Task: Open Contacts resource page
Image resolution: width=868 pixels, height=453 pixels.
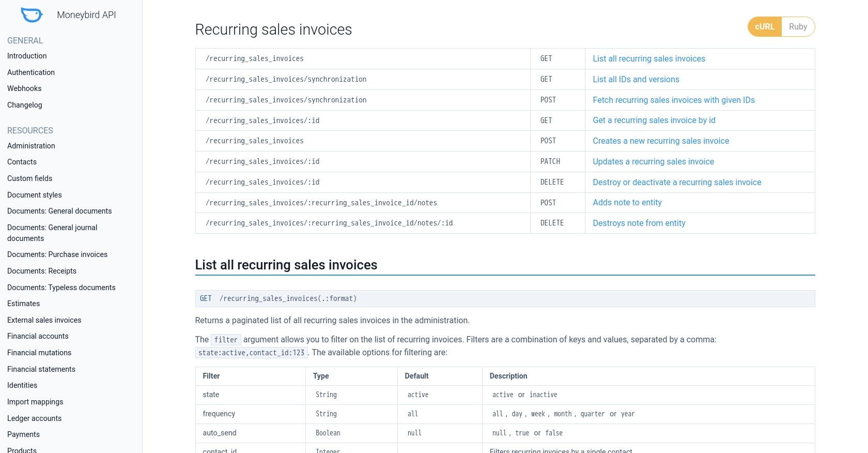Action: [22, 162]
